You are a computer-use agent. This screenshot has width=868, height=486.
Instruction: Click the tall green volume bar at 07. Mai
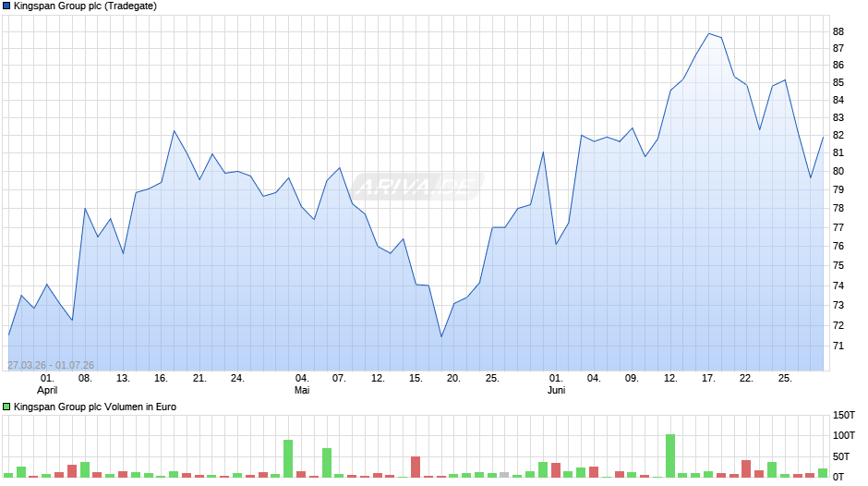tap(327, 463)
